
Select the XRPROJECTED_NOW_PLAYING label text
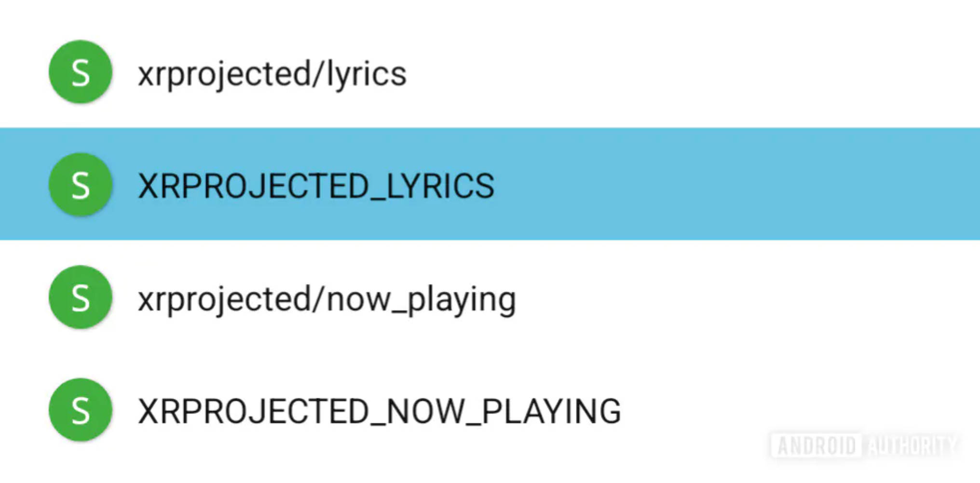tap(379, 412)
